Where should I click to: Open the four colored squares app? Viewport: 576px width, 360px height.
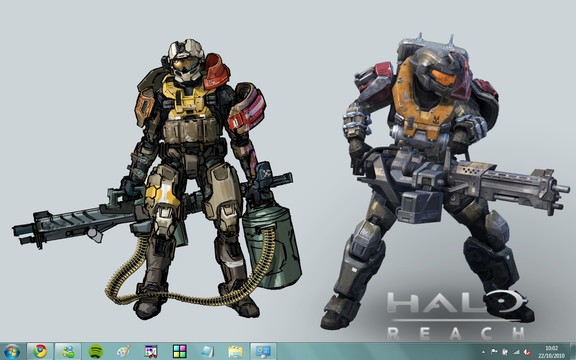[x=180, y=352]
